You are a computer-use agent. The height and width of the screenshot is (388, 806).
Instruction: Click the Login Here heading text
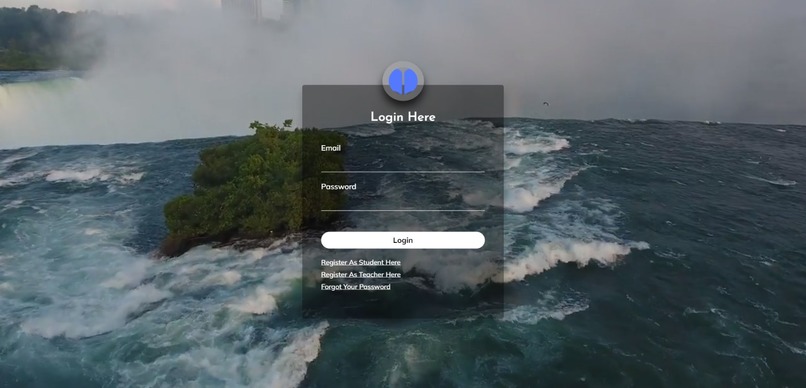click(403, 117)
